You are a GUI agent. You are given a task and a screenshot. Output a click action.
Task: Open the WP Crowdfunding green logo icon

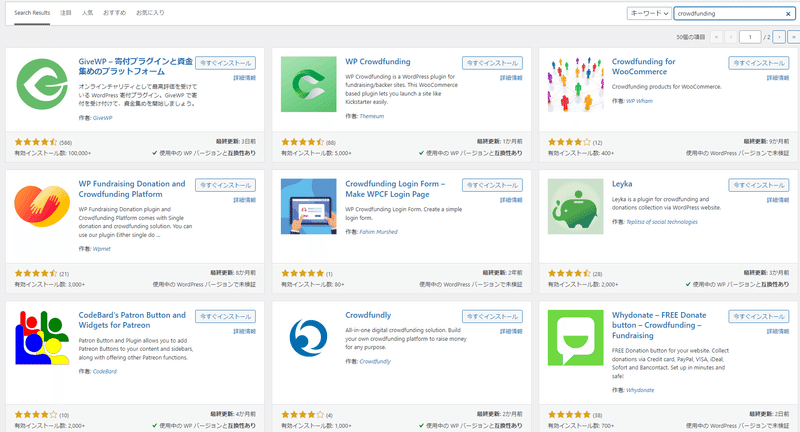[309, 84]
